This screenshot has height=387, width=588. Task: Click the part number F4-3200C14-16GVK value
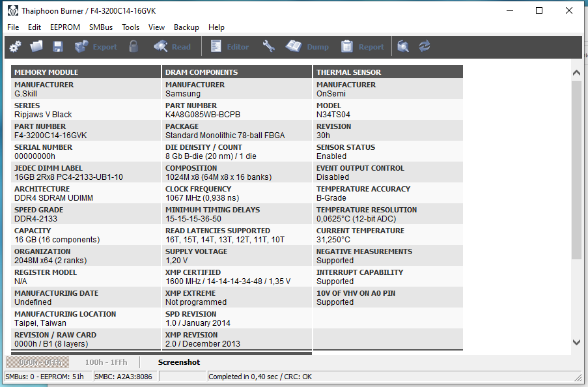click(x=51, y=136)
